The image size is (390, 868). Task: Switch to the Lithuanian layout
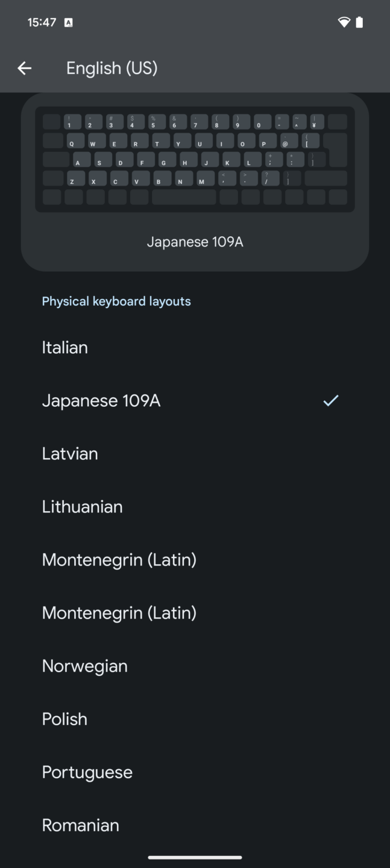click(x=82, y=506)
